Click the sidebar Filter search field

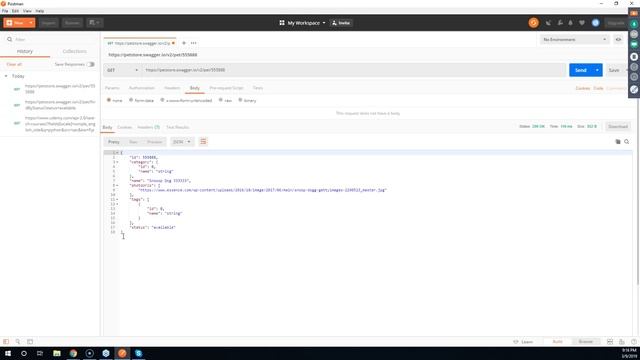point(51,40)
